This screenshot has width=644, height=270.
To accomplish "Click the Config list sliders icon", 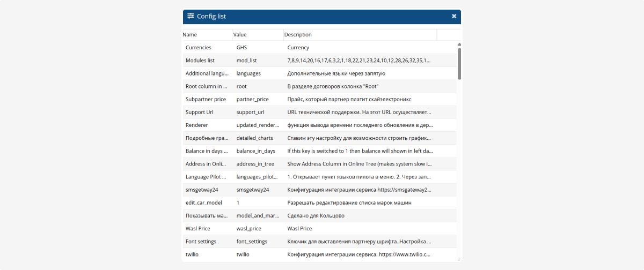I will coord(191,16).
